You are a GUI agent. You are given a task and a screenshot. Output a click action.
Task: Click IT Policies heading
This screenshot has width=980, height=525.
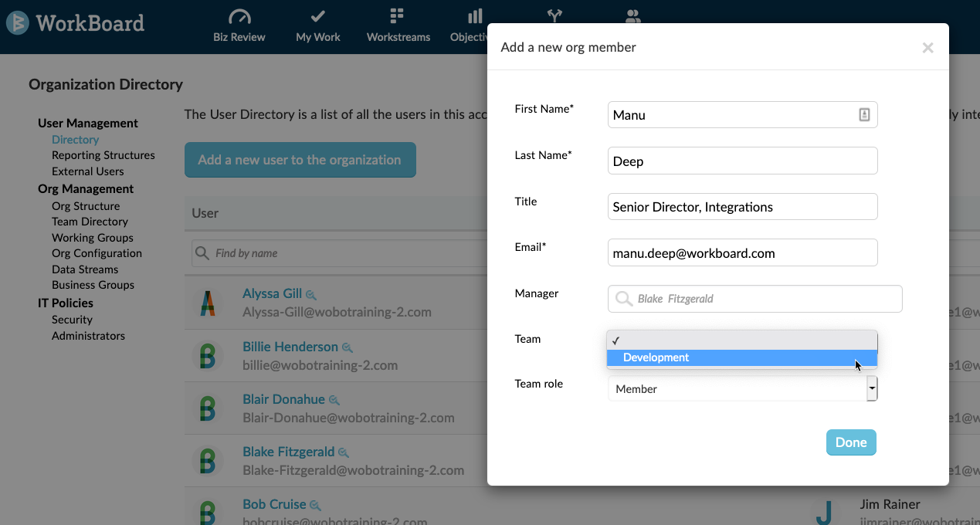[x=66, y=303]
